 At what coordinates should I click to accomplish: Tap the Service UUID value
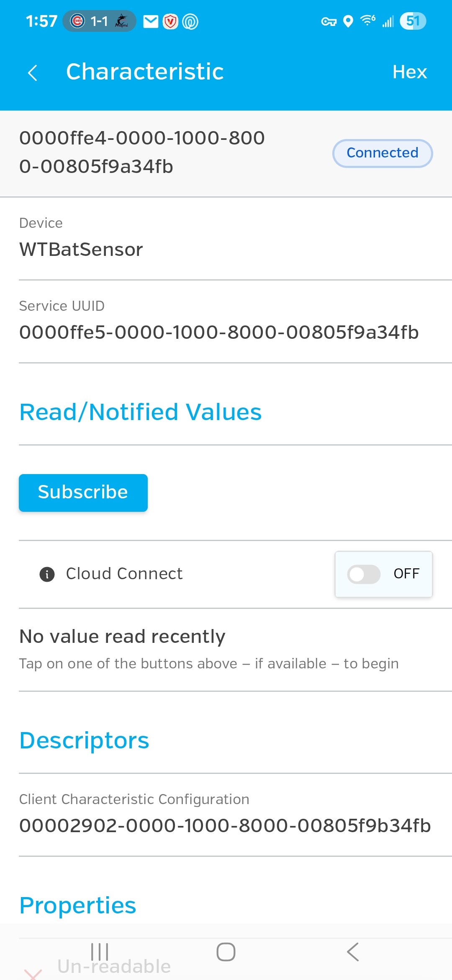[219, 333]
